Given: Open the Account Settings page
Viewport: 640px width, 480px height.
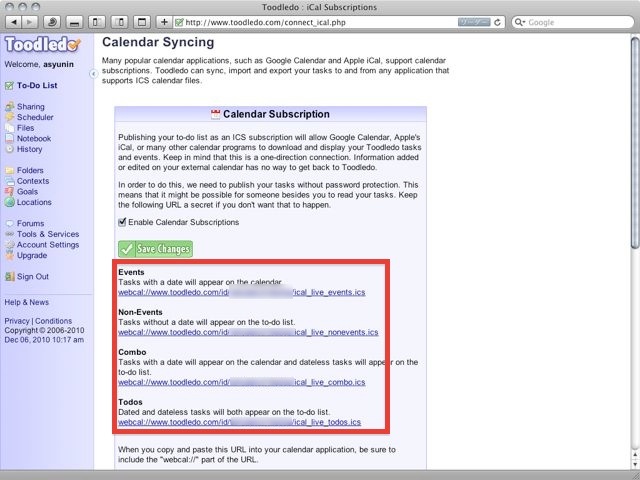Looking at the screenshot, I should coord(48,245).
